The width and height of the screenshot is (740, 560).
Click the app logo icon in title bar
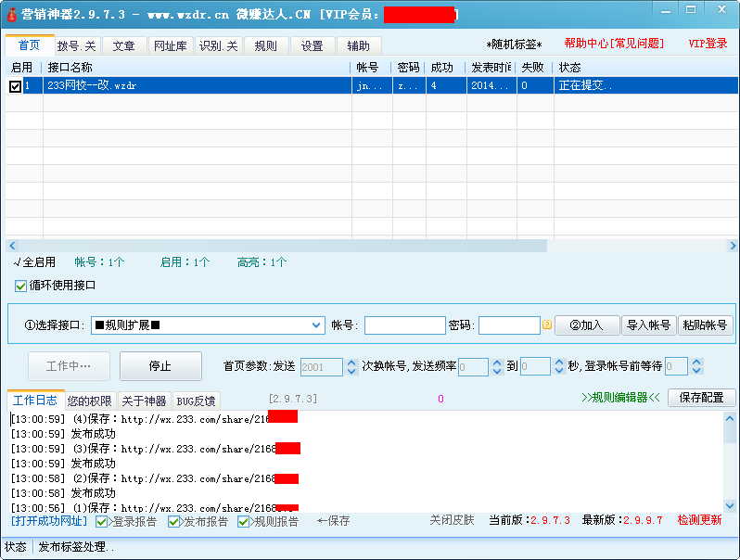point(12,15)
